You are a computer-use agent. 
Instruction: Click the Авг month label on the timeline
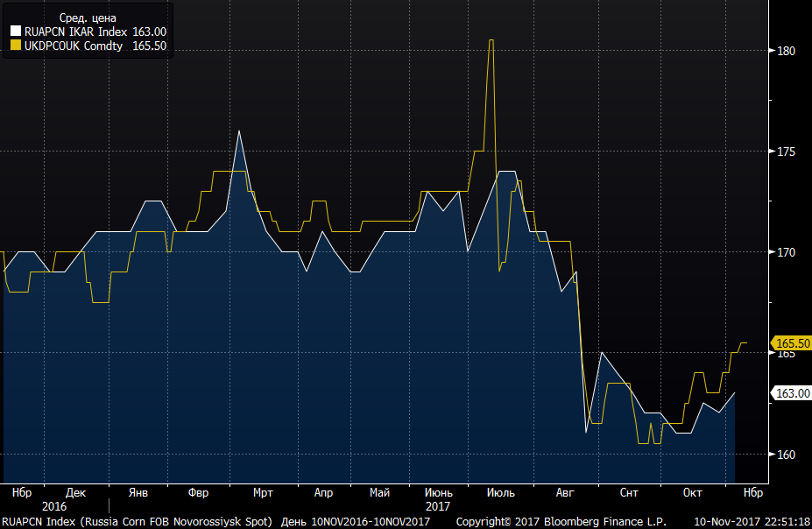pos(565,493)
